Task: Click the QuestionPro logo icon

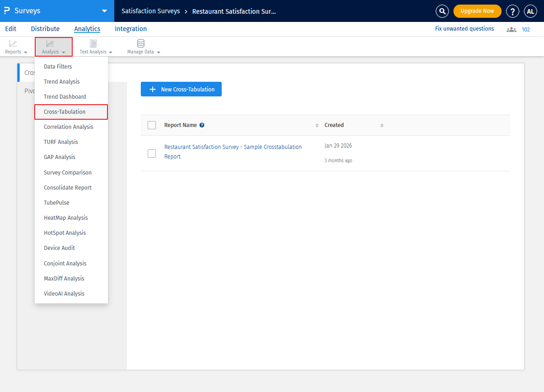Action: click(x=6, y=11)
